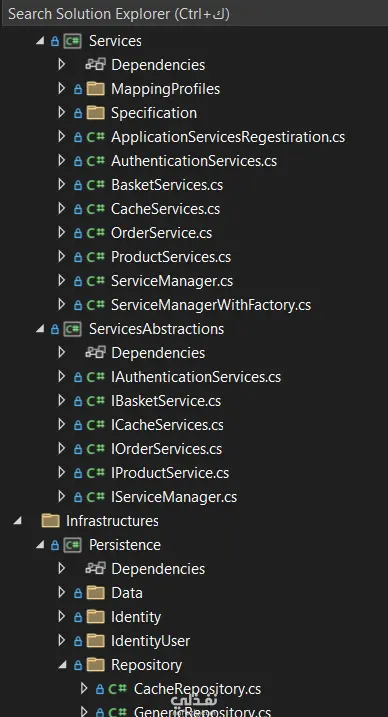The height and width of the screenshot is (717, 388).
Task: Click the Search Solution Explorer input field
Action: [x=194, y=14]
